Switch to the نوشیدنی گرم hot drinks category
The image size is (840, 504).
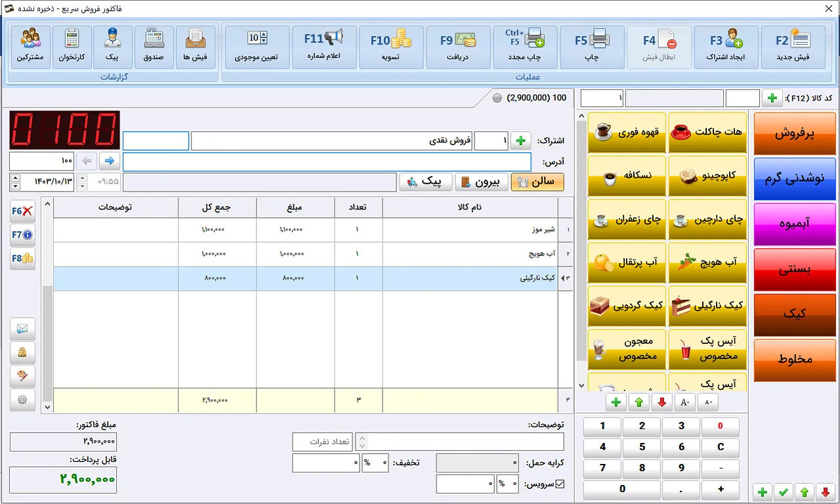(x=795, y=178)
